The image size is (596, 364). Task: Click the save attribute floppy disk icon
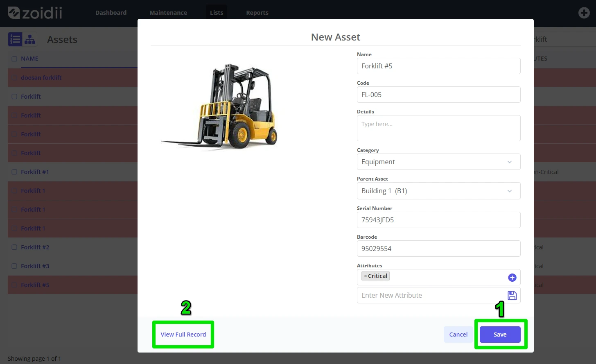click(512, 295)
